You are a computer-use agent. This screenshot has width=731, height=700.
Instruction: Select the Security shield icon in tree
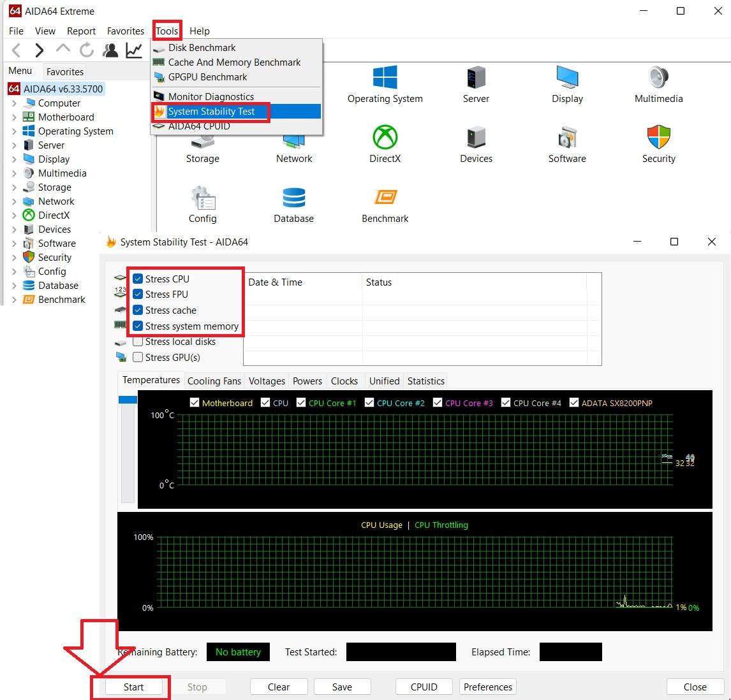[29, 257]
